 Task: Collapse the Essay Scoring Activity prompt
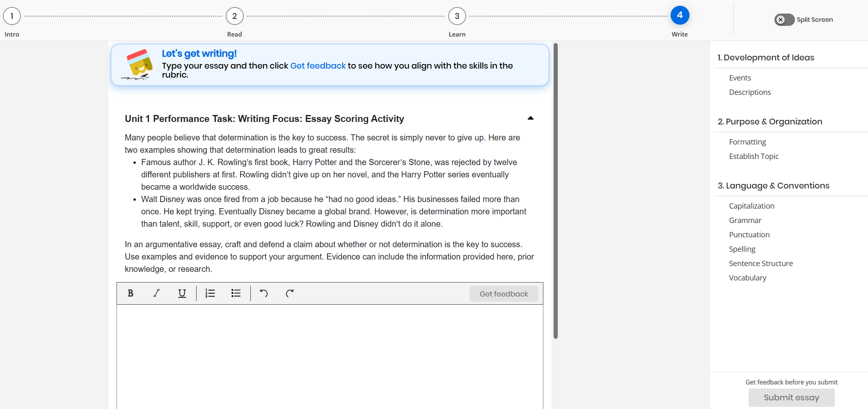coord(530,118)
